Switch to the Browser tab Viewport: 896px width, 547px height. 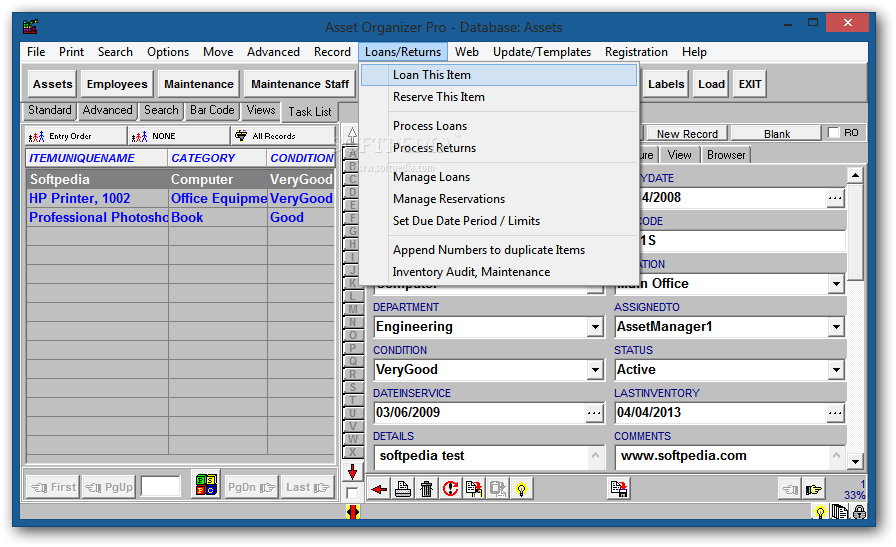[x=726, y=155]
